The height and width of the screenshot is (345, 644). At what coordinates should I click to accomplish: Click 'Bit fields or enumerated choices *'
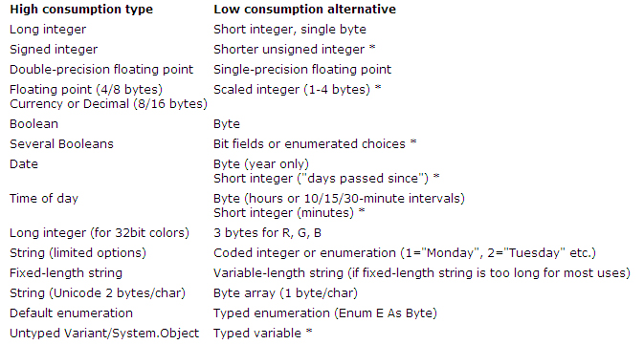[315, 144]
